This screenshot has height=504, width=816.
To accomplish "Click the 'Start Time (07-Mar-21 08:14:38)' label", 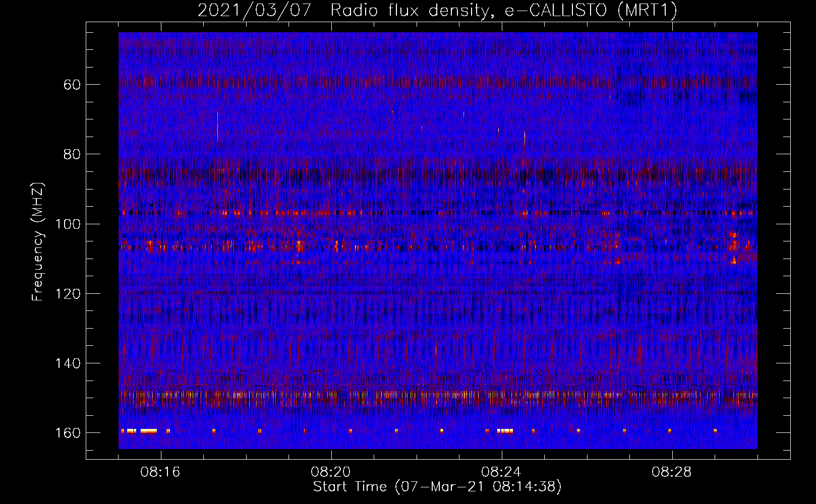I will [437, 487].
